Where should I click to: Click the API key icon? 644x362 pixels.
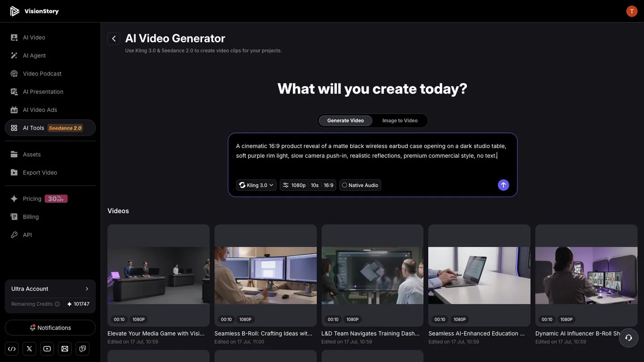click(14, 235)
